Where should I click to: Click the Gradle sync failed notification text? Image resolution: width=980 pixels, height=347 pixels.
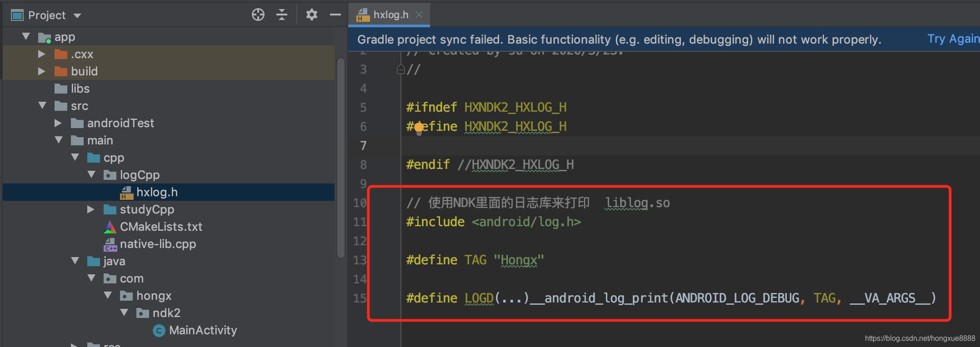tap(619, 40)
